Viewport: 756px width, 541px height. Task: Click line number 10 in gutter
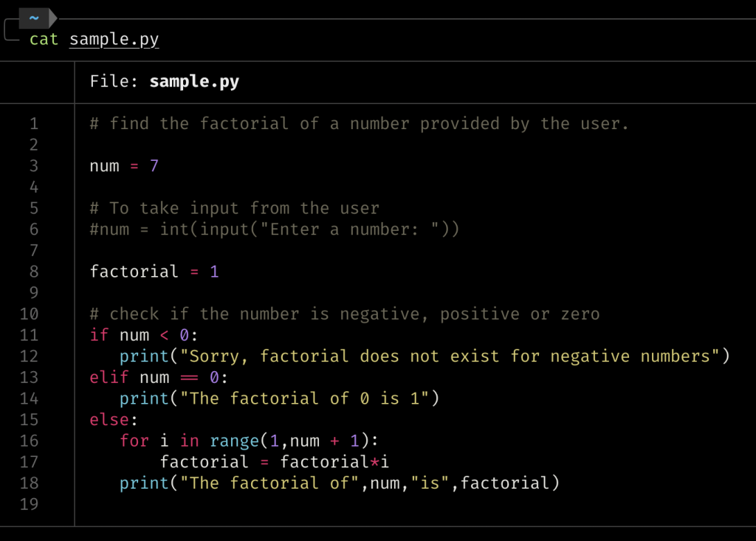coord(29,314)
